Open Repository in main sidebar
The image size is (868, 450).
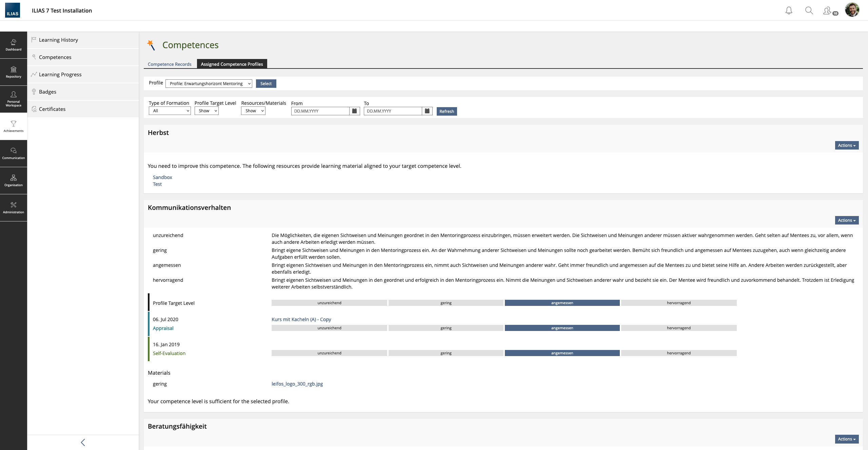(14, 72)
